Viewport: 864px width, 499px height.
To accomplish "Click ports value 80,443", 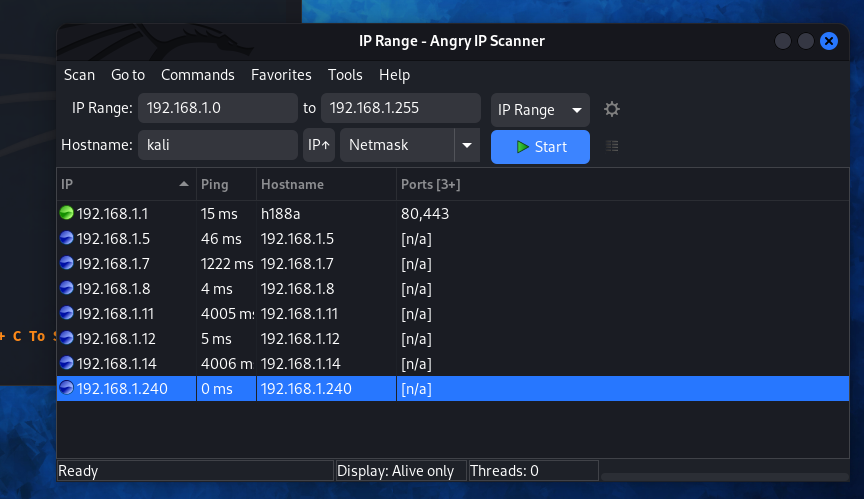I will [x=425, y=214].
